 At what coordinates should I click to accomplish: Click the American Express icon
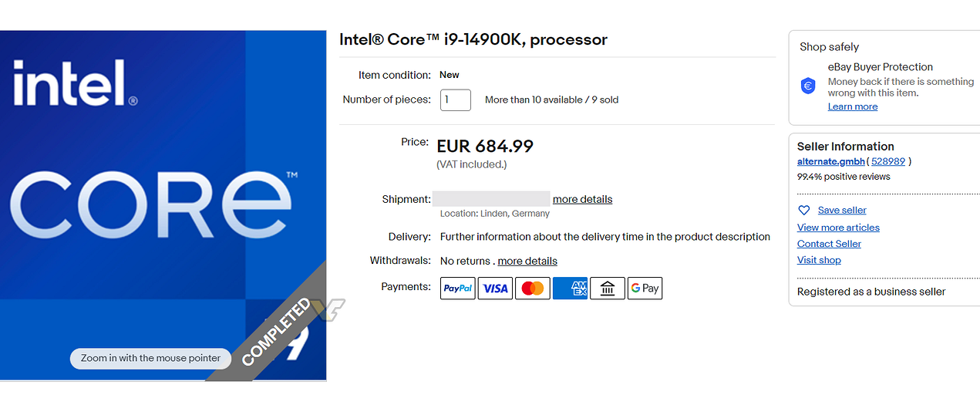point(570,289)
